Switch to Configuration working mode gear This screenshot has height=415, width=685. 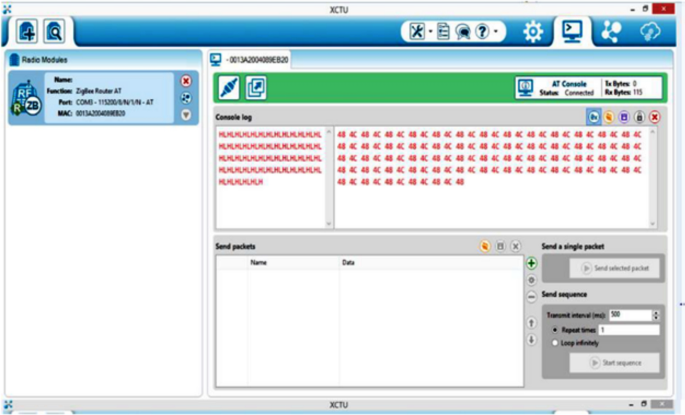pos(533,31)
